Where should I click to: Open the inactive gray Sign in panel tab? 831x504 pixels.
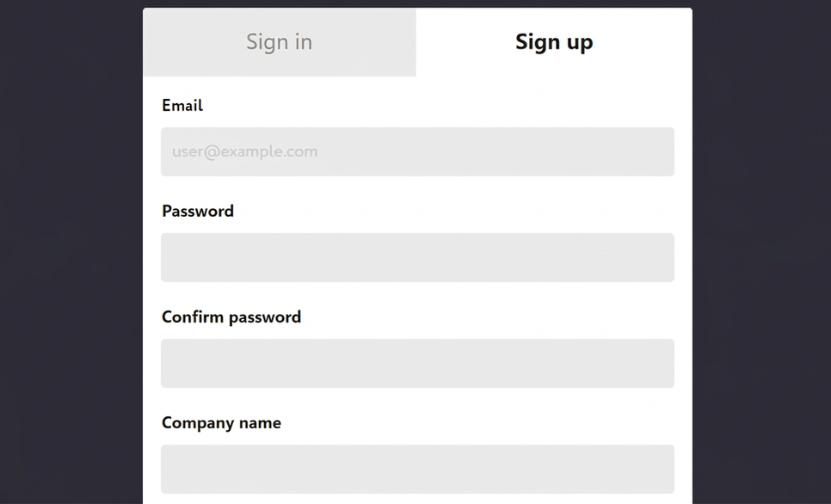tap(280, 42)
